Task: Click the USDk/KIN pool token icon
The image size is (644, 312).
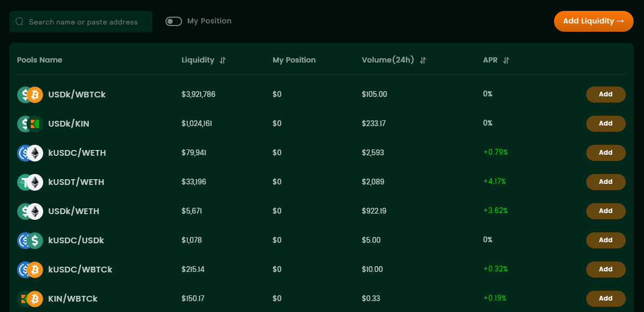Action: [30, 123]
